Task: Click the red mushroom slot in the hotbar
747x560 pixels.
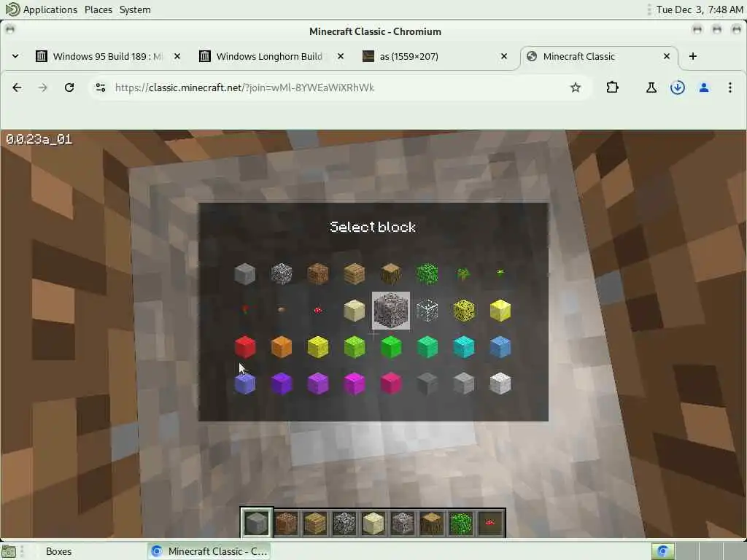Action: tap(489, 522)
